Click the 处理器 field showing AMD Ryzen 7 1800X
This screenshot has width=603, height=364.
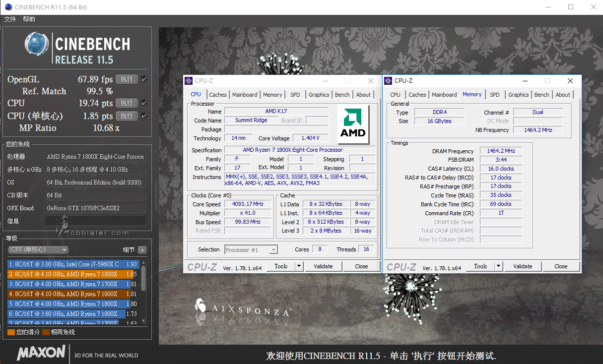coord(96,157)
